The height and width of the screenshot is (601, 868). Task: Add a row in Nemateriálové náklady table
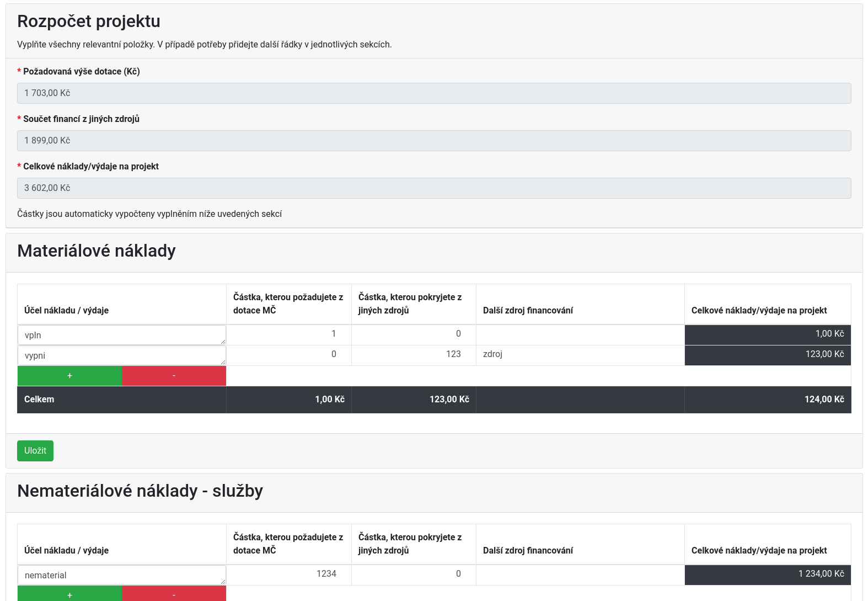tap(69, 594)
